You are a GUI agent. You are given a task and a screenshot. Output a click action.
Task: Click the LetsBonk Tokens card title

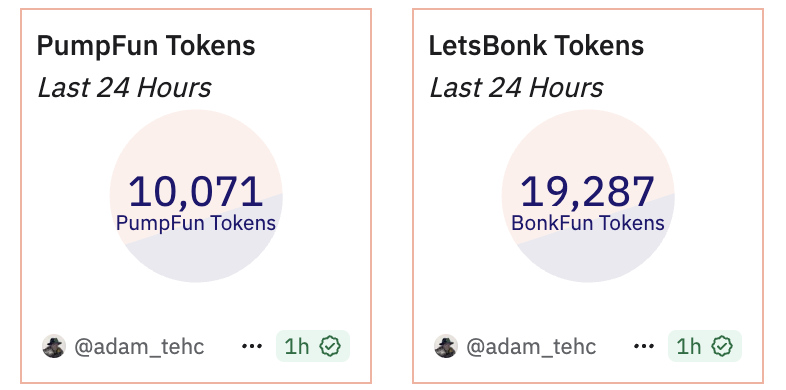(536, 46)
